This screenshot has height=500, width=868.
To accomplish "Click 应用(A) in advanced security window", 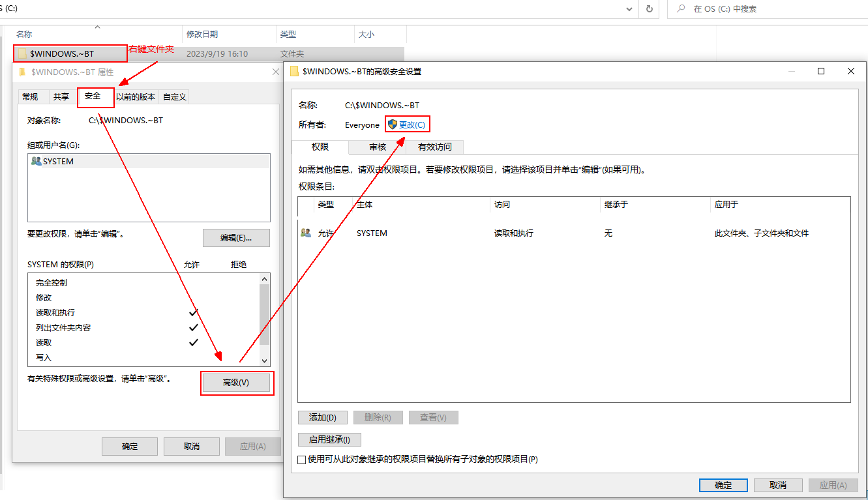I will tap(833, 485).
